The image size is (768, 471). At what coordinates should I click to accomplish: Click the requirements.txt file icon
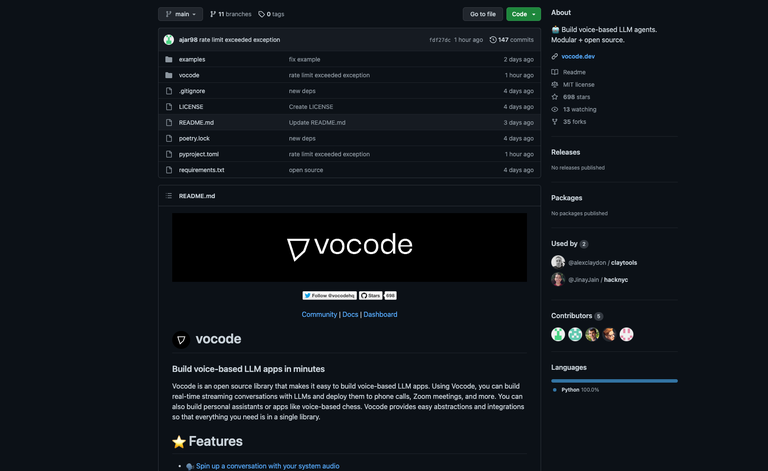pyautogui.click(x=169, y=170)
